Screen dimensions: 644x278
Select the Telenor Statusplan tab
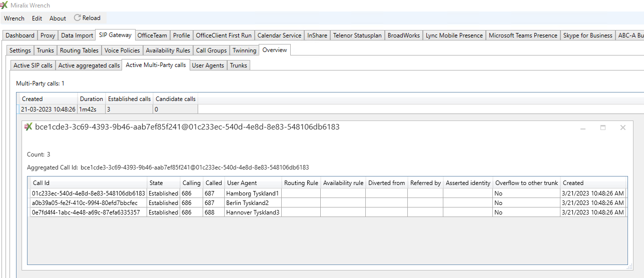coord(357,35)
